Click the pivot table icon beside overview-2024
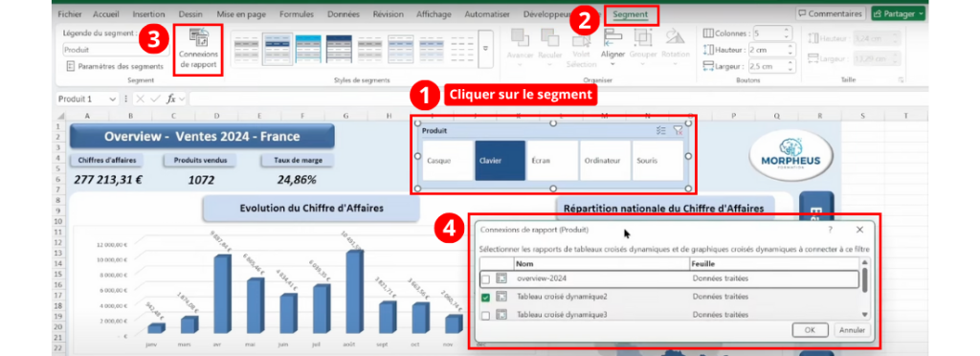Image resolution: width=980 pixels, height=356 pixels. pyautogui.click(x=501, y=279)
